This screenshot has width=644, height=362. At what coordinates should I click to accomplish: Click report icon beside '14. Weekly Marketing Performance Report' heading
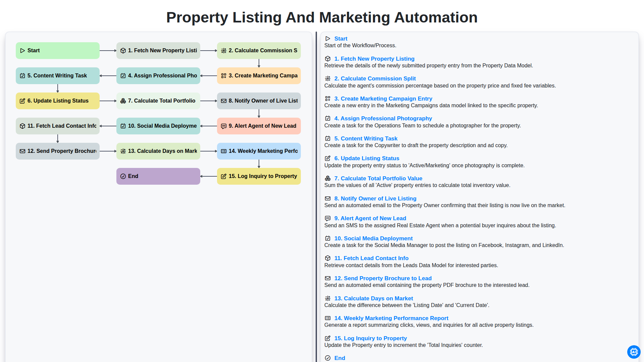pos(328,318)
